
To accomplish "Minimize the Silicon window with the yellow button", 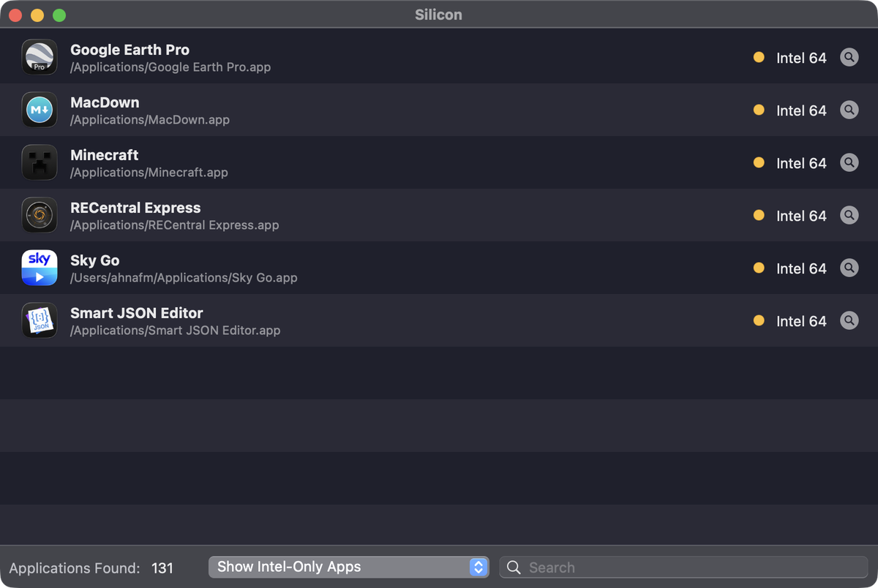I will (37, 15).
